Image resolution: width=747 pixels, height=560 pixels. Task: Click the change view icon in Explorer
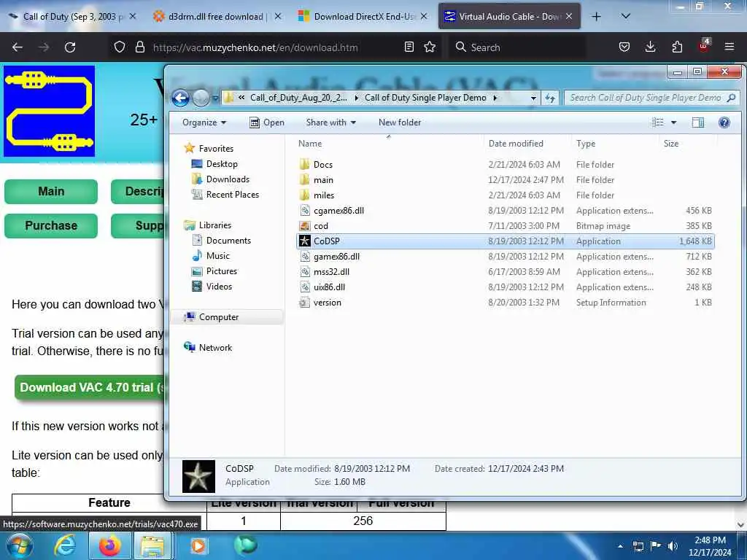(658, 122)
